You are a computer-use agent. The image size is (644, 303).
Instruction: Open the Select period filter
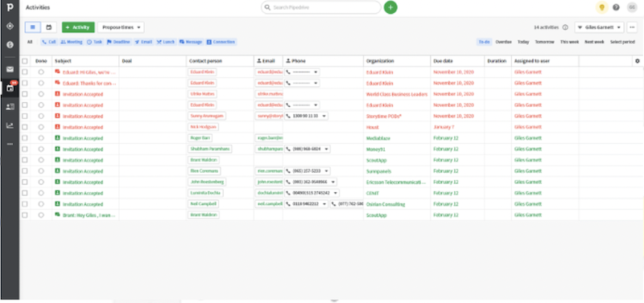[622, 42]
